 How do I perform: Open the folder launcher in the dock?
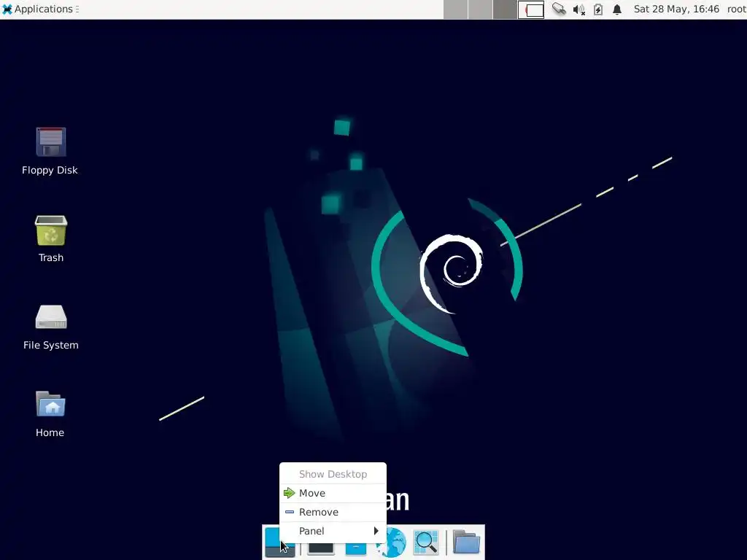pos(466,542)
